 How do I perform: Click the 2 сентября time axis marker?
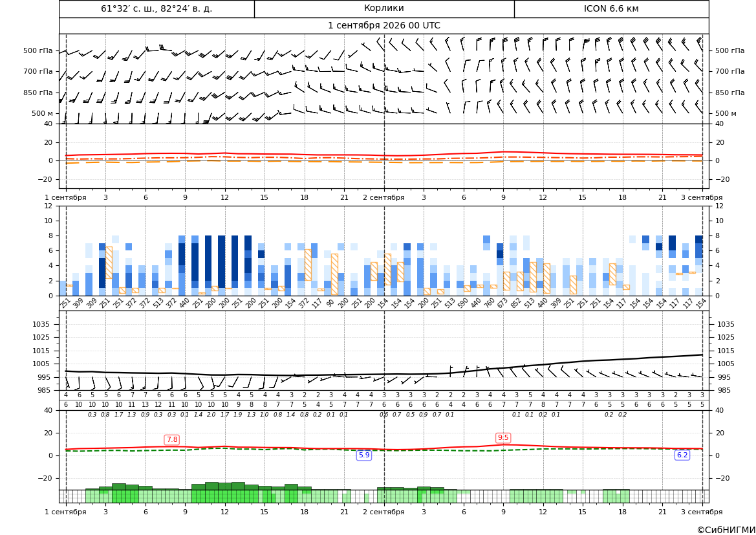click(x=383, y=197)
